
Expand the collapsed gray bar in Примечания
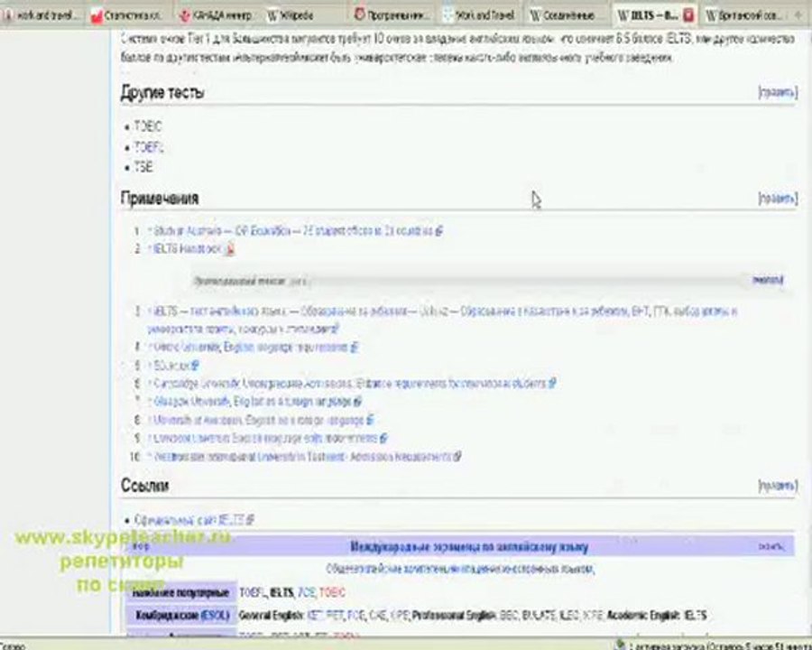coord(768,281)
